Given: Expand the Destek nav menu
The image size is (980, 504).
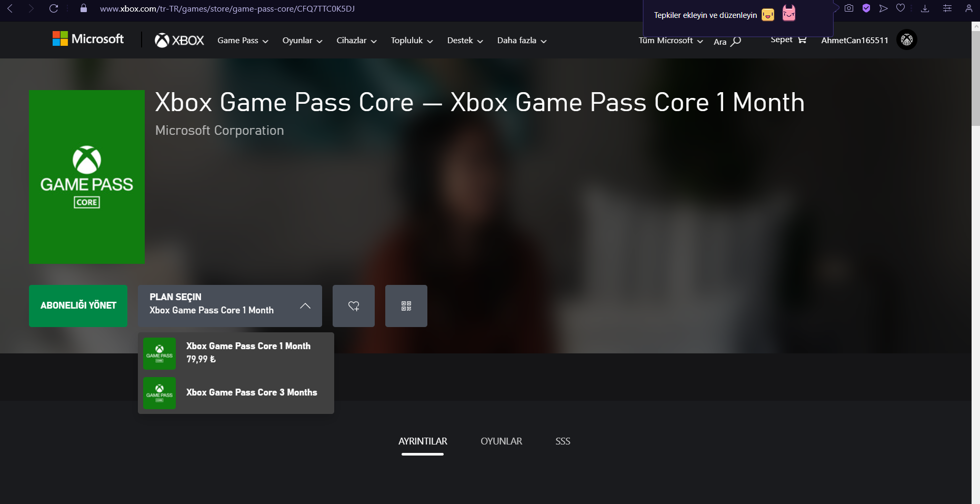Looking at the screenshot, I should [465, 41].
